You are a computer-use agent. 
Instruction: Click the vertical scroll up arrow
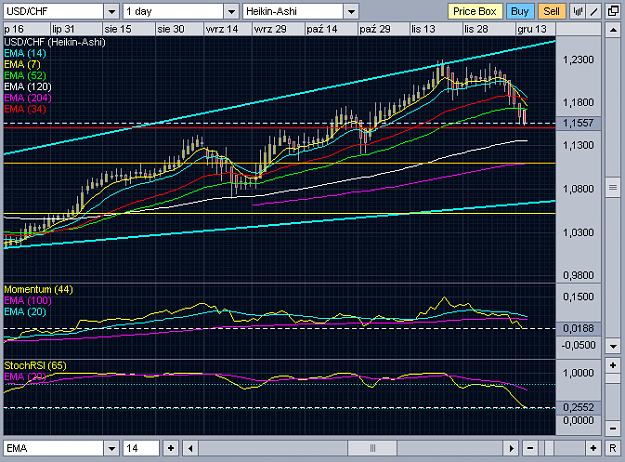(x=613, y=30)
